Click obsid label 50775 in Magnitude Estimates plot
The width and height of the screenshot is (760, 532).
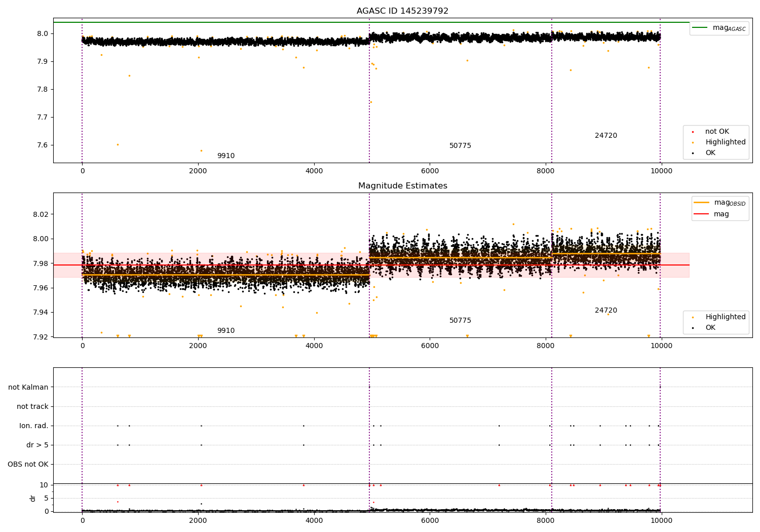(460, 321)
